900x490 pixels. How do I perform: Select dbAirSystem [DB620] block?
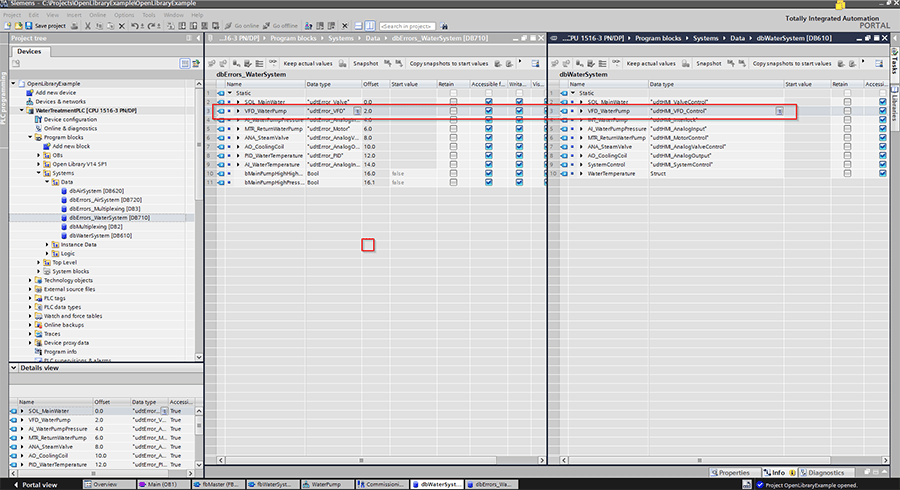tap(96, 191)
